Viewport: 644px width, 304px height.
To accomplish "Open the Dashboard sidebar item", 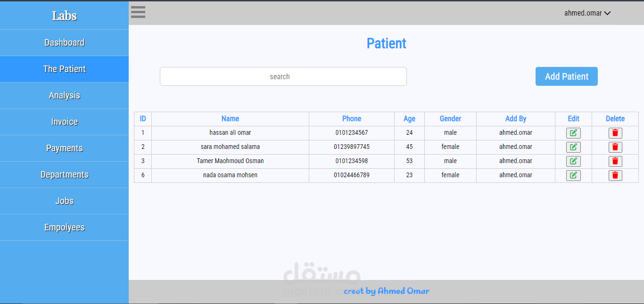I will click(x=65, y=43).
